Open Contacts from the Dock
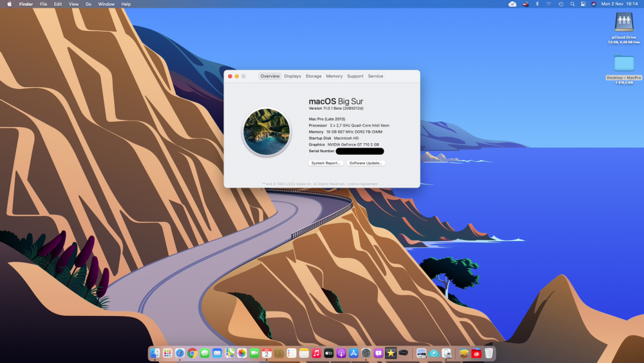Screen dimensions: 644x363 point(279,353)
